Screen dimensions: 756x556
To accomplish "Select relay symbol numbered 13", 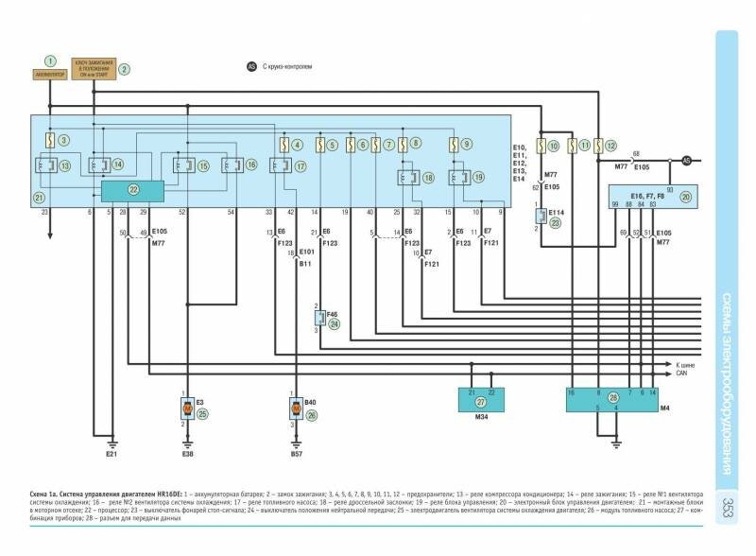I will pyautogui.click(x=44, y=165).
